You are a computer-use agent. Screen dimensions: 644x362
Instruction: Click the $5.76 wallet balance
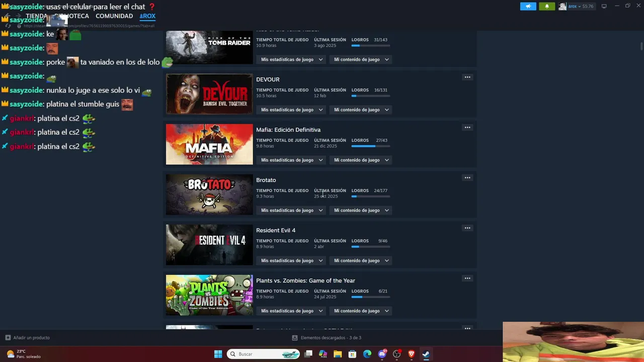(588, 7)
